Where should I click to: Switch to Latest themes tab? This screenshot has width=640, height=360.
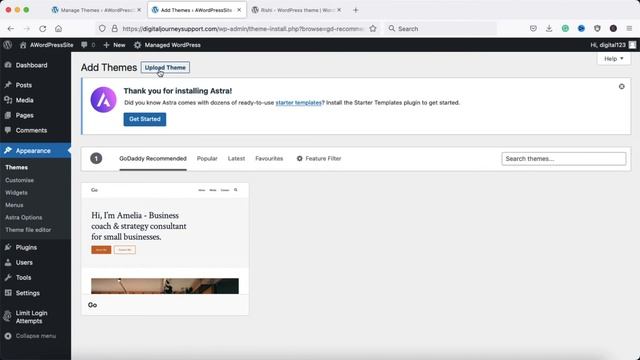pos(236,158)
